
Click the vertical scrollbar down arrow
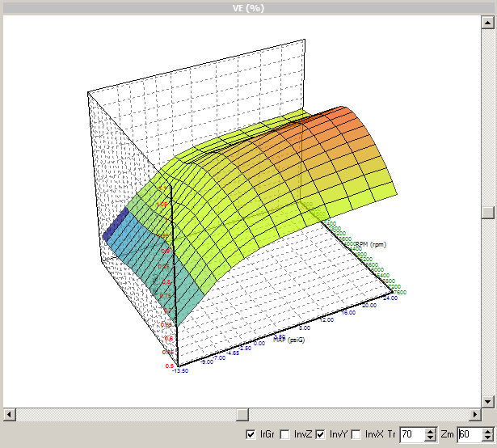pyautogui.click(x=488, y=401)
